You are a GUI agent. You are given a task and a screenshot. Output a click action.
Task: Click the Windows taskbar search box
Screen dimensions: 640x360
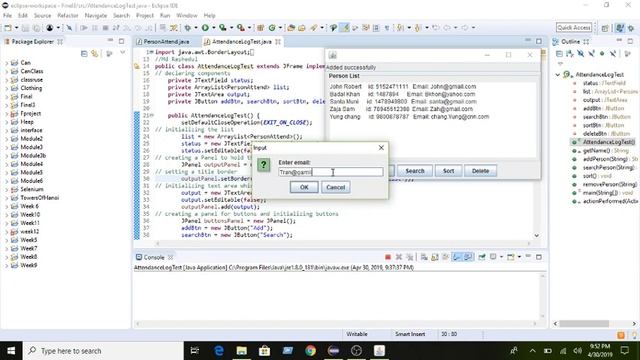coord(103,351)
